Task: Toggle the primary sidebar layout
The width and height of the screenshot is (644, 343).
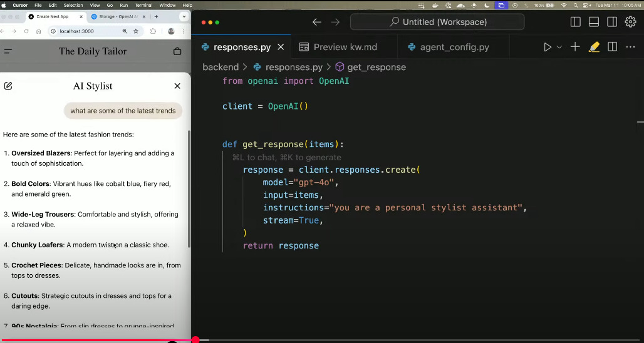Action: tap(576, 22)
